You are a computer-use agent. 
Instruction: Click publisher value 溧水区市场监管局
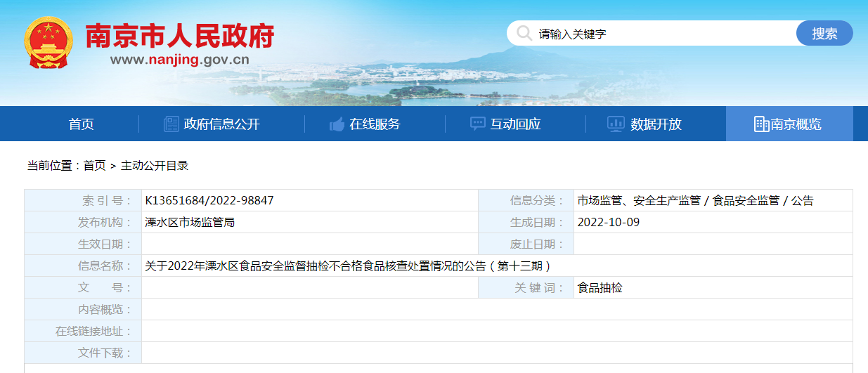190,223
